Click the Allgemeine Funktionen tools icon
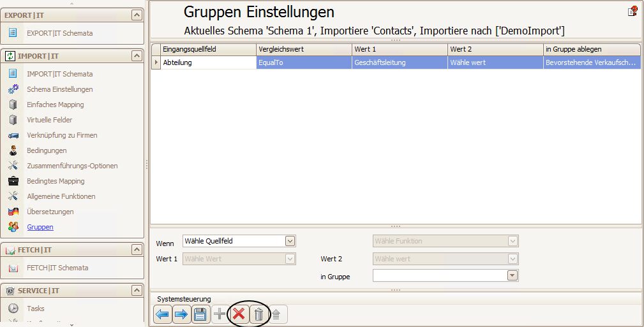The height and width of the screenshot is (327, 644). click(x=13, y=196)
